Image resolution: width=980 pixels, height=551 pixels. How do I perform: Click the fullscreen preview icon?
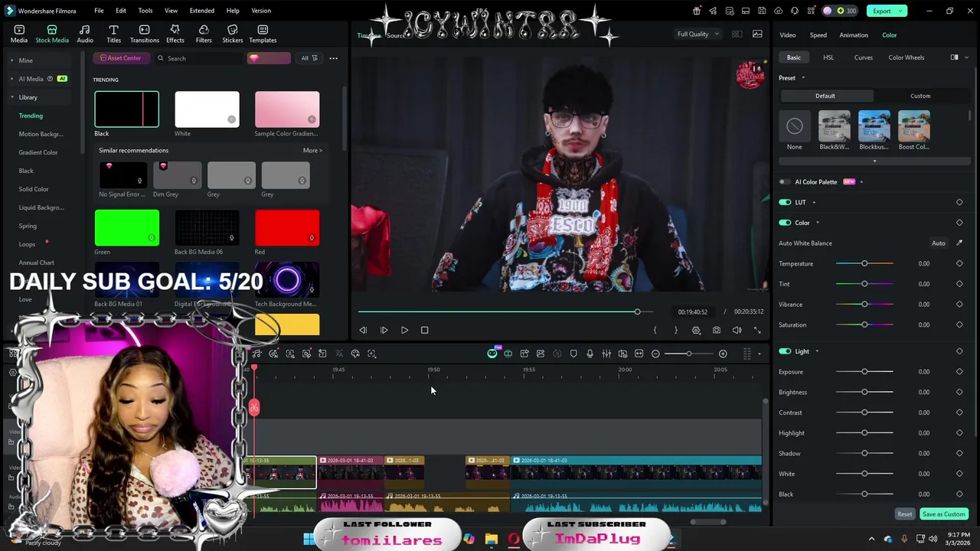coord(757,330)
